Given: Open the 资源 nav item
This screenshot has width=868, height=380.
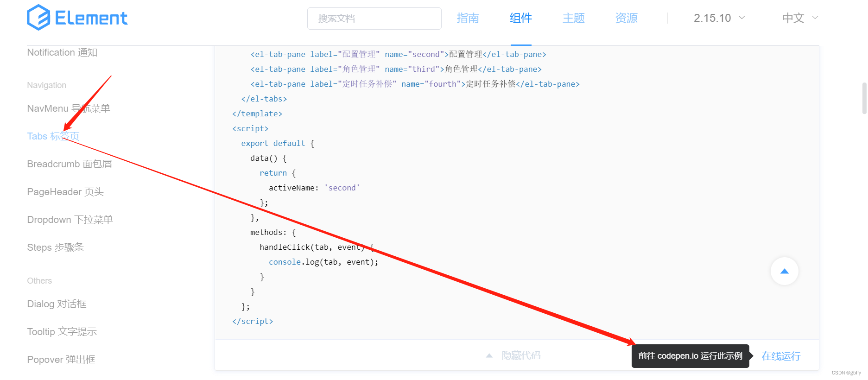Looking at the screenshot, I should coord(626,18).
